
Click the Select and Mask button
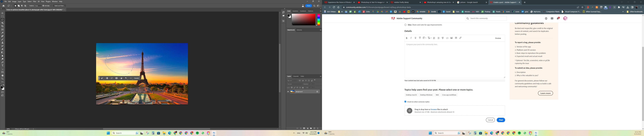pyautogui.click(x=59, y=6)
